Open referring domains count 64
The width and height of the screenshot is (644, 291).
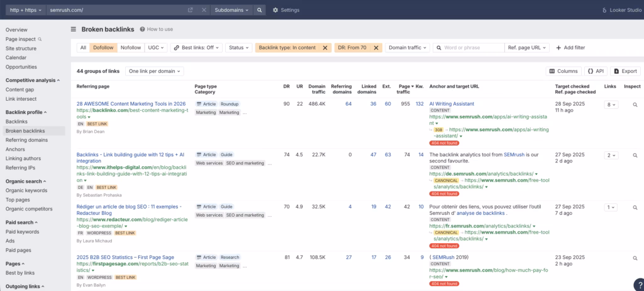tap(348, 104)
